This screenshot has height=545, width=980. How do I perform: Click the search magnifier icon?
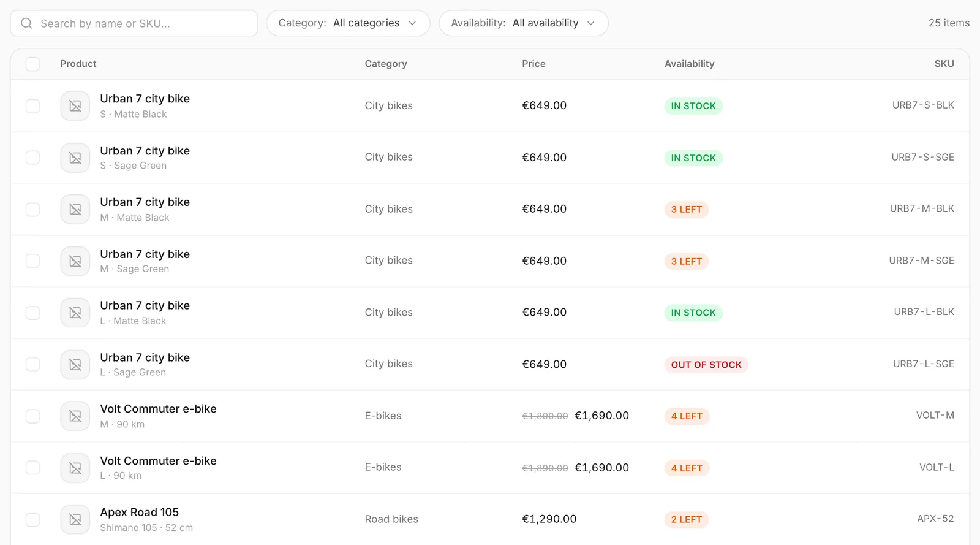point(26,23)
